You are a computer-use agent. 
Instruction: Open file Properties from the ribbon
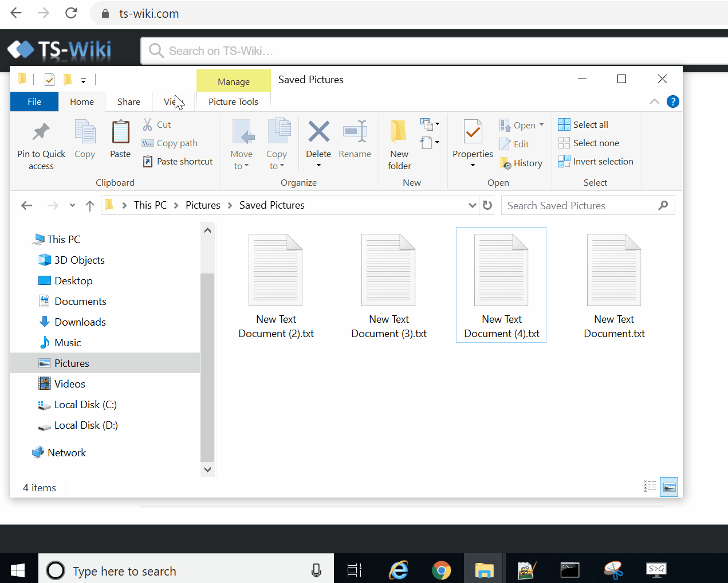(473, 133)
